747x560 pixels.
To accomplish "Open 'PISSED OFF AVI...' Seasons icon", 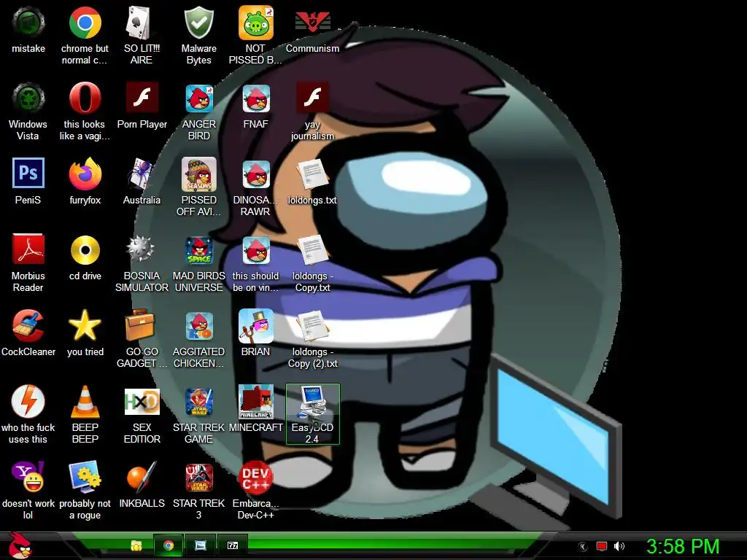I will pyautogui.click(x=198, y=174).
